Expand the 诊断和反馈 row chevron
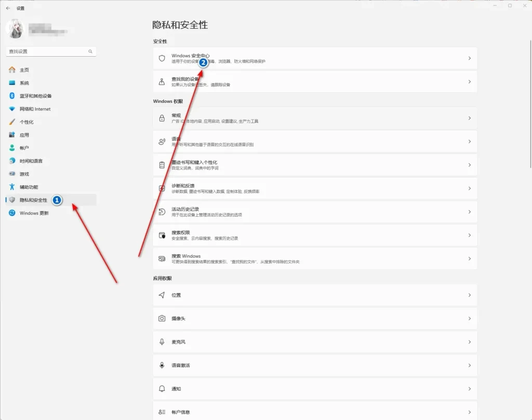The image size is (532, 420). coord(470,189)
